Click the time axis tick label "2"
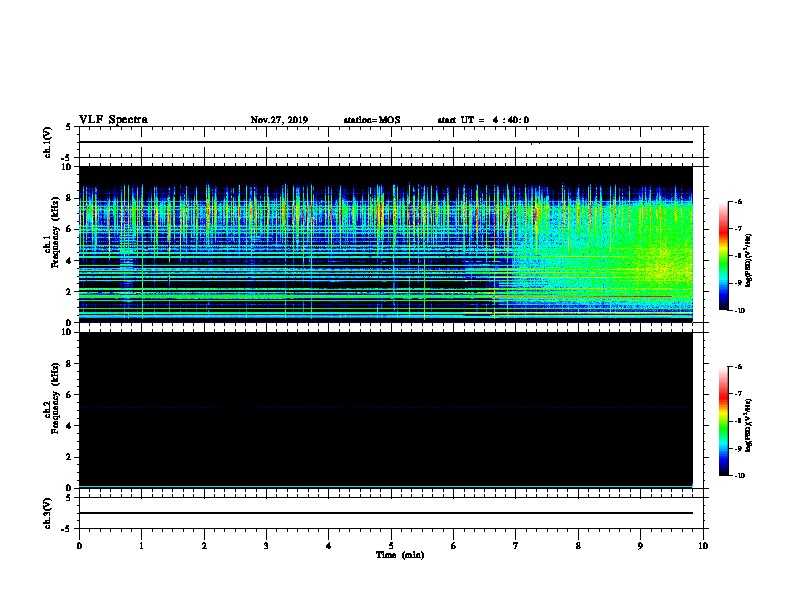Viewport: 792px width, 612px height. [204, 546]
